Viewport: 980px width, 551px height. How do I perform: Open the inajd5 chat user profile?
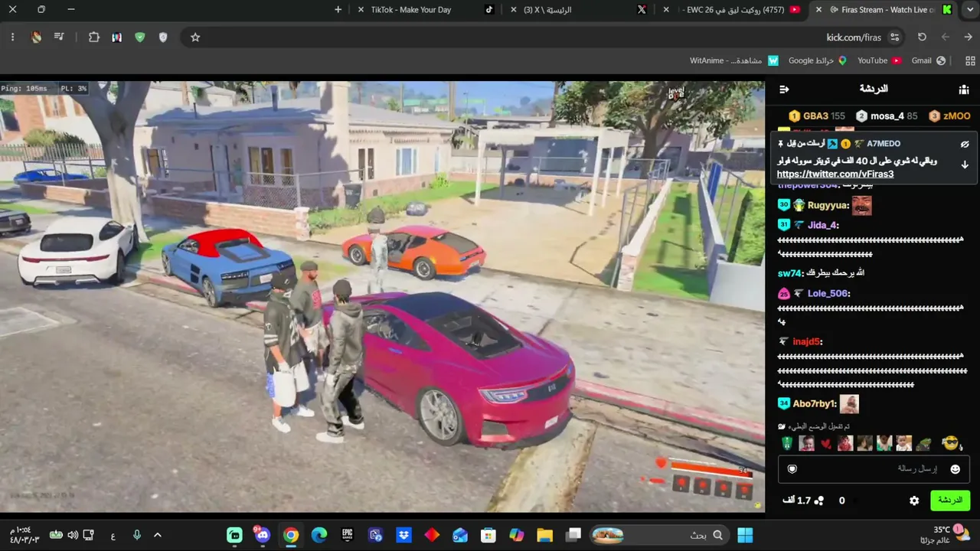tap(807, 342)
